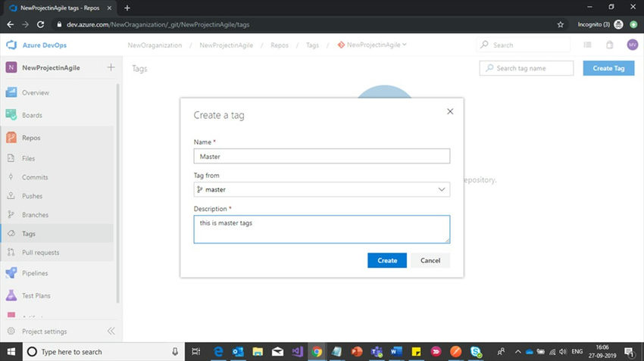Screen dimensions: 644x361
Task: Go back in the browser
Action: click(11, 25)
